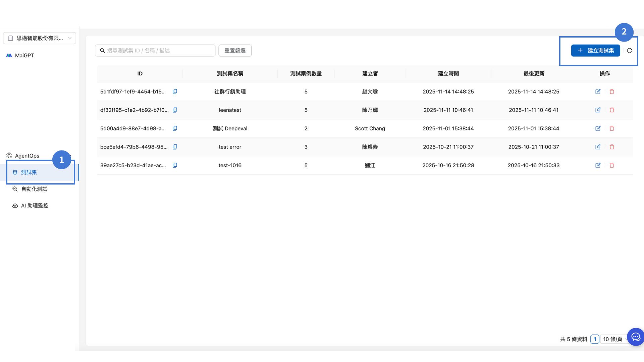This screenshot has width=644, height=362.
Task: Open the 思邁智能 organization dropdown
Action: (40, 38)
